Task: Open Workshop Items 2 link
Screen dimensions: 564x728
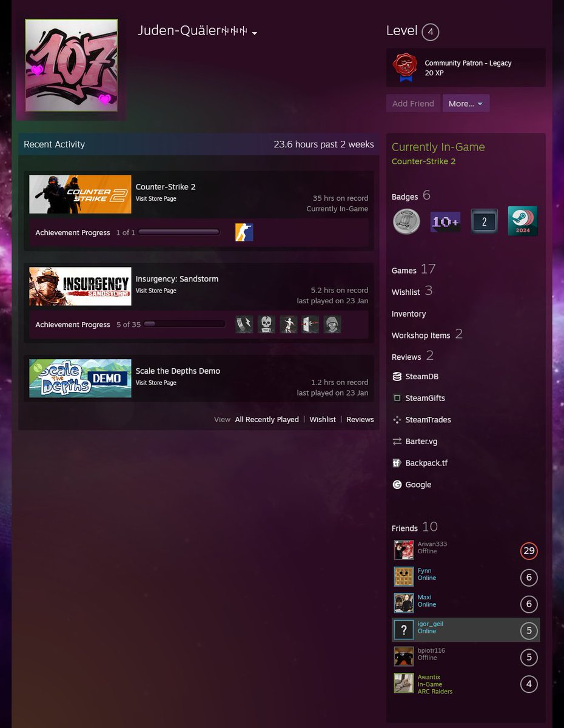Action: pos(428,334)
